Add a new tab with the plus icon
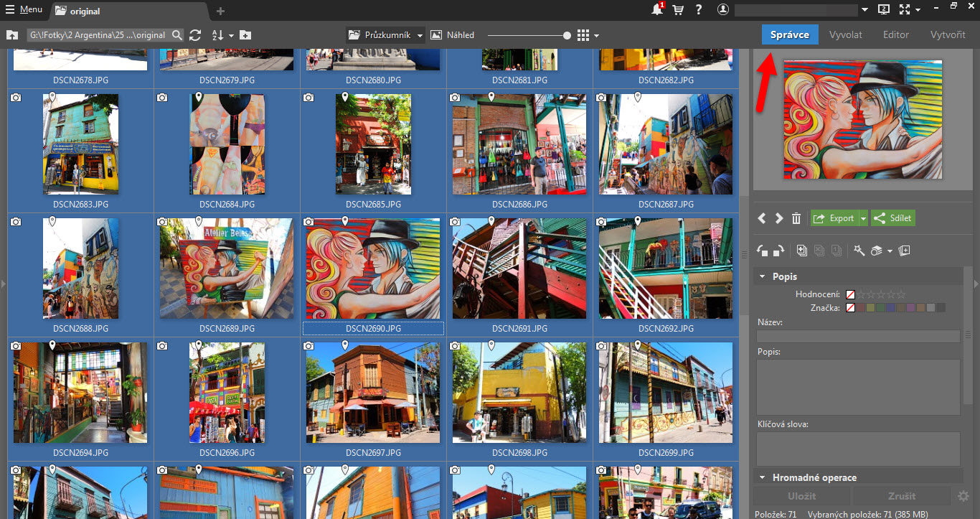The width and height of the screenshot is (980, 519). click(220, 11)
